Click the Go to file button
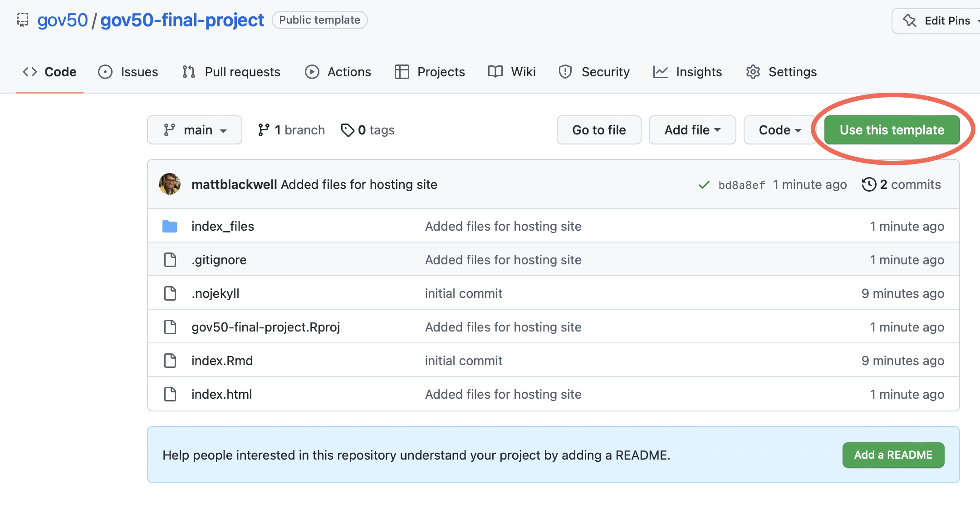This screenshot has height=505, width=980. pyautogui.click(x=599, y=130)
